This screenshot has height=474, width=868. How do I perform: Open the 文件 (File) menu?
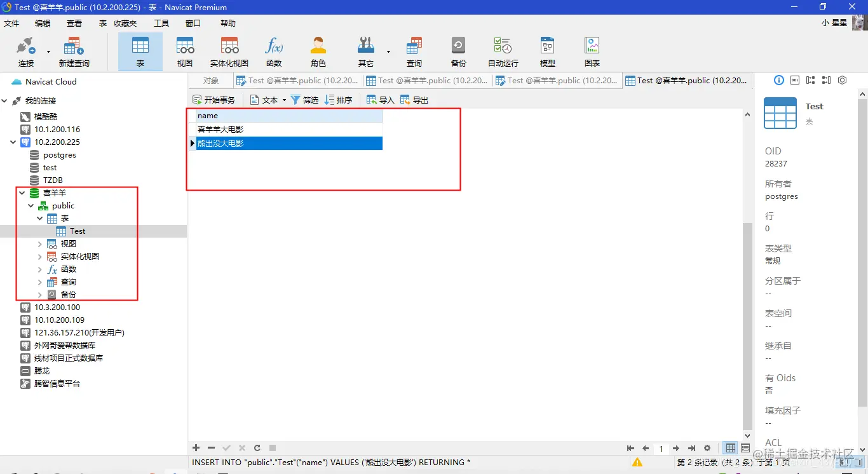pos(11,23)
